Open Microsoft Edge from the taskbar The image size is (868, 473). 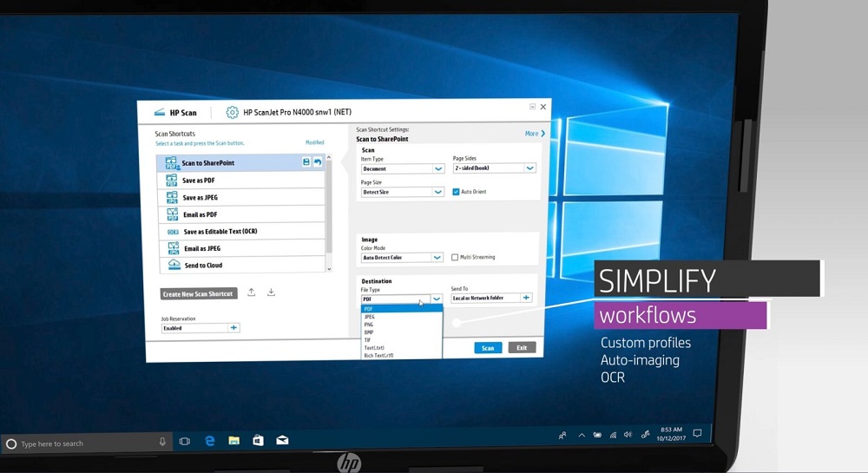coord(209,442)
